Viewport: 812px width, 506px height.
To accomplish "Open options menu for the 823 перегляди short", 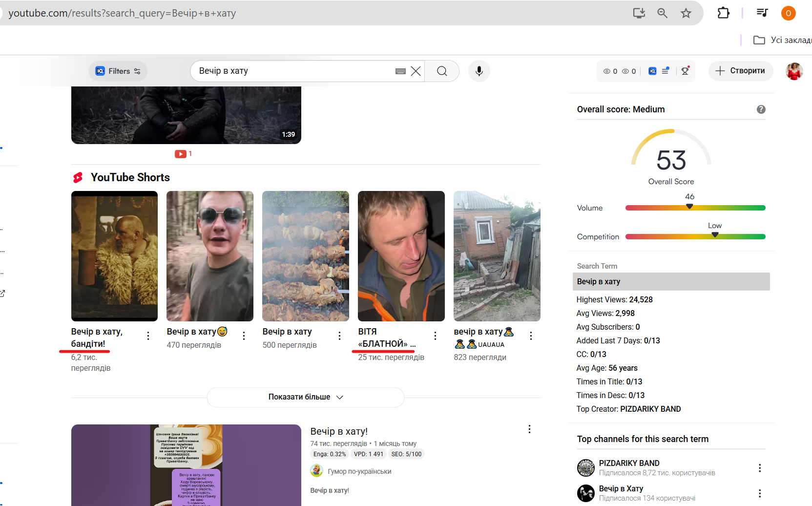I will pyautogui.click(x=531, y=336).
